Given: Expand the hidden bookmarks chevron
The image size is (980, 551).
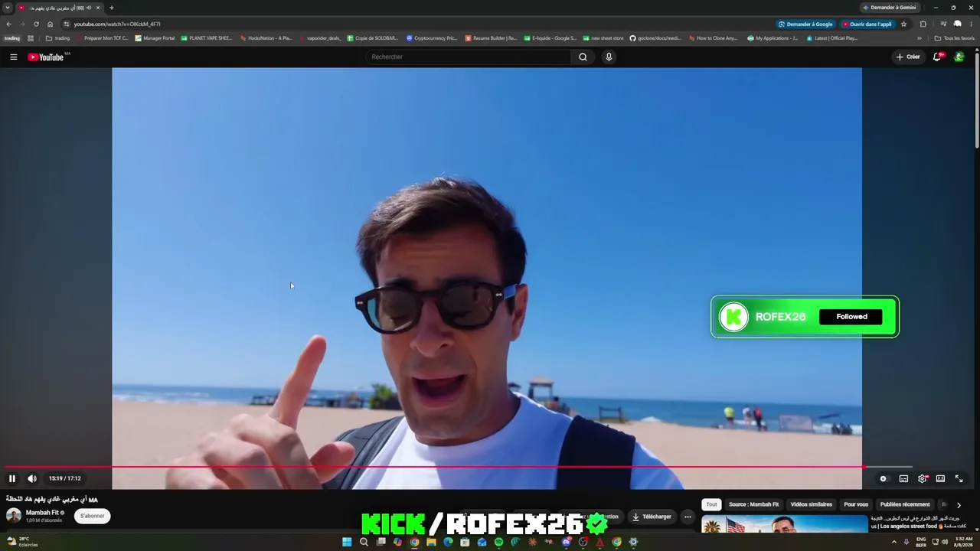Looking at the screenshot, I should (x=920, y=38).
